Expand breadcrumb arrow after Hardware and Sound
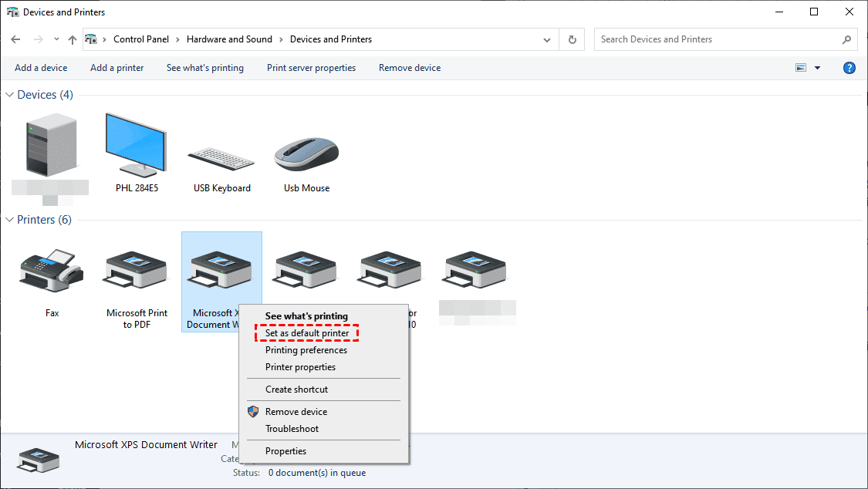 click(x=281, y=40)
